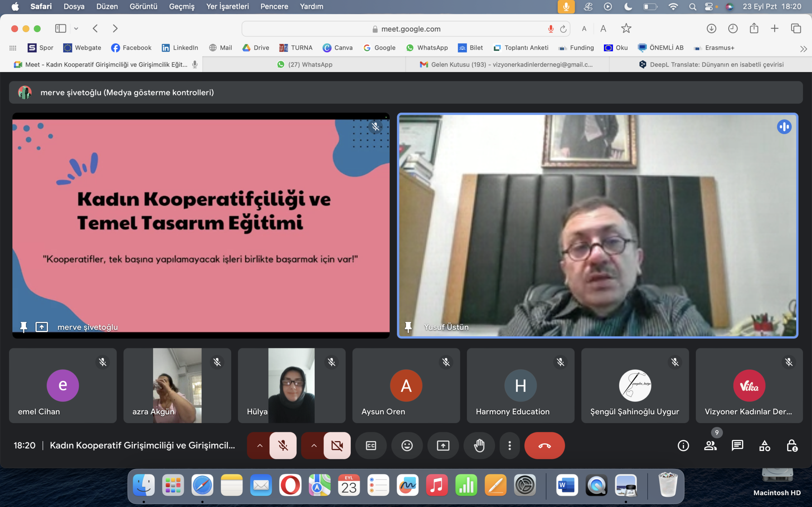The height and width of the screenshot is (507, 812).
Task: Open the Geçmiş menu in menu bar
Action: pos(181,6)
